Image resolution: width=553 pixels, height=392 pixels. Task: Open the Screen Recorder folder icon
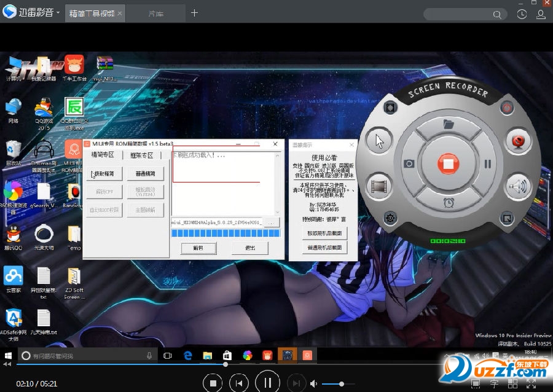point(448,125)
